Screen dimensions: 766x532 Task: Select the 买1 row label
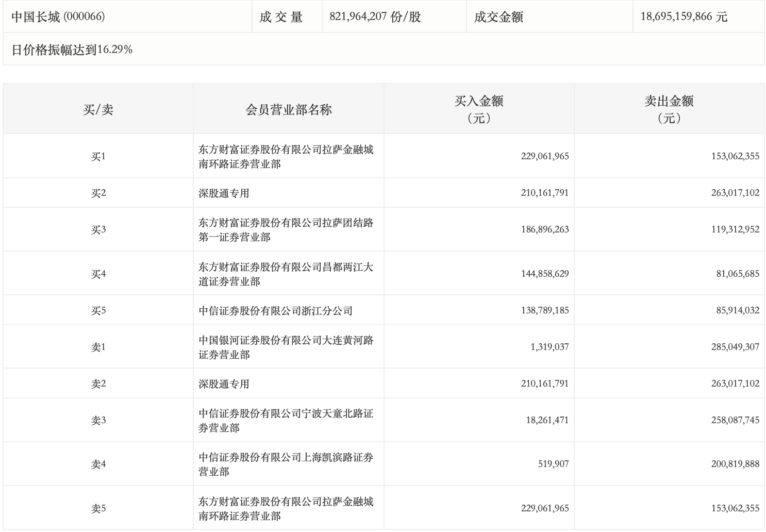(98, 157)
